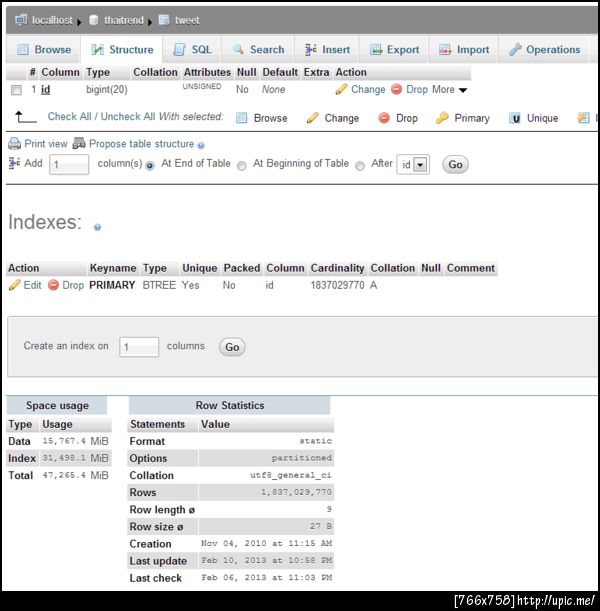Click the partitioned Options value
This screenshot has width=600, height=611.
[x=302, y=458]
